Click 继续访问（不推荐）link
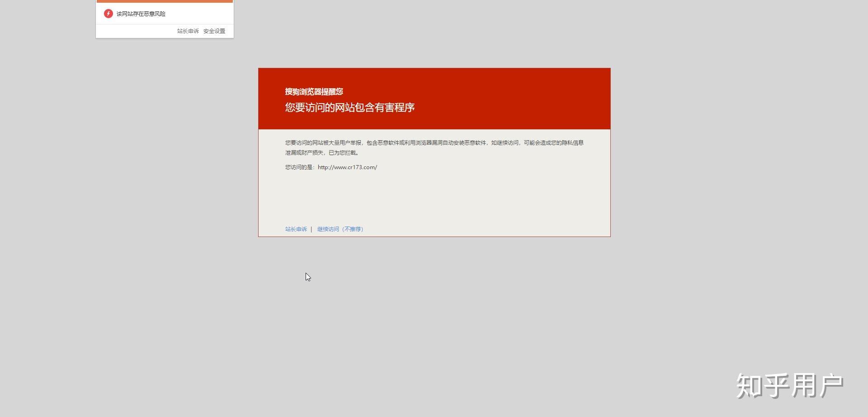Image resolution: width=868 pixels, height=417 pixels. [340, 229]
